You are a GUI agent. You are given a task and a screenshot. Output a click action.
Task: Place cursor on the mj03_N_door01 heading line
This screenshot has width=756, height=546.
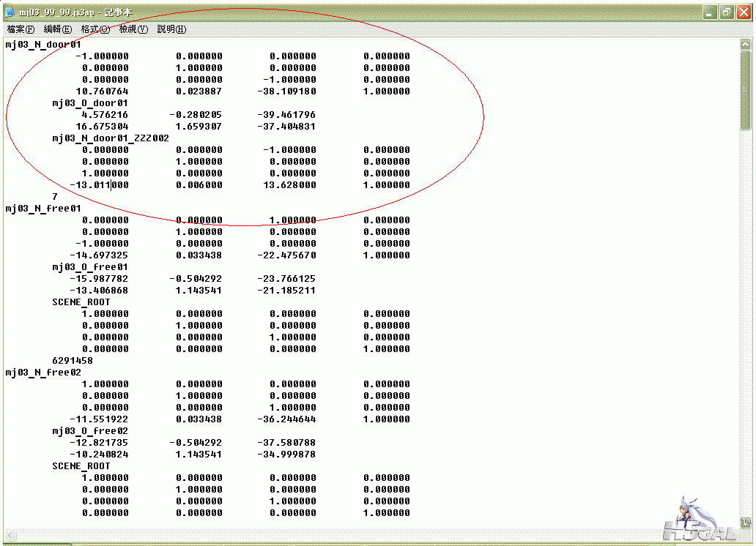43,45
